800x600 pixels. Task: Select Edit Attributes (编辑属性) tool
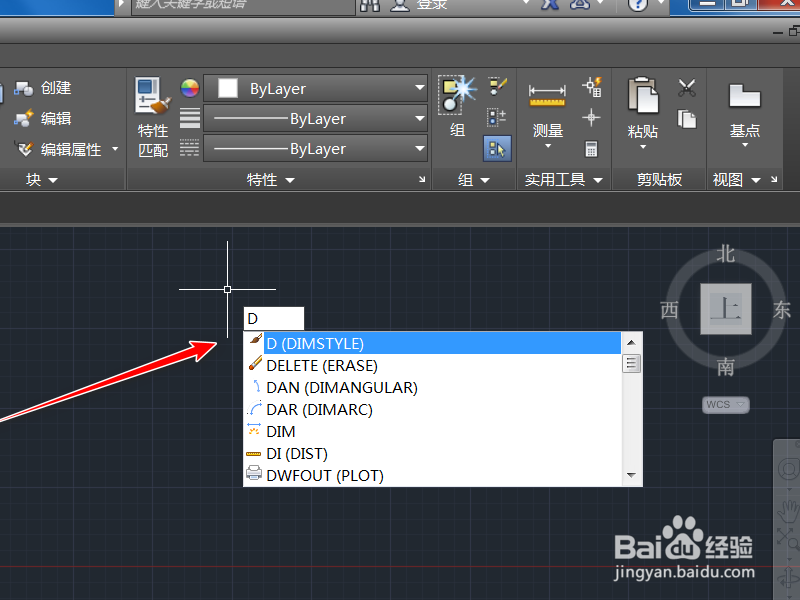tap(58, 149)
